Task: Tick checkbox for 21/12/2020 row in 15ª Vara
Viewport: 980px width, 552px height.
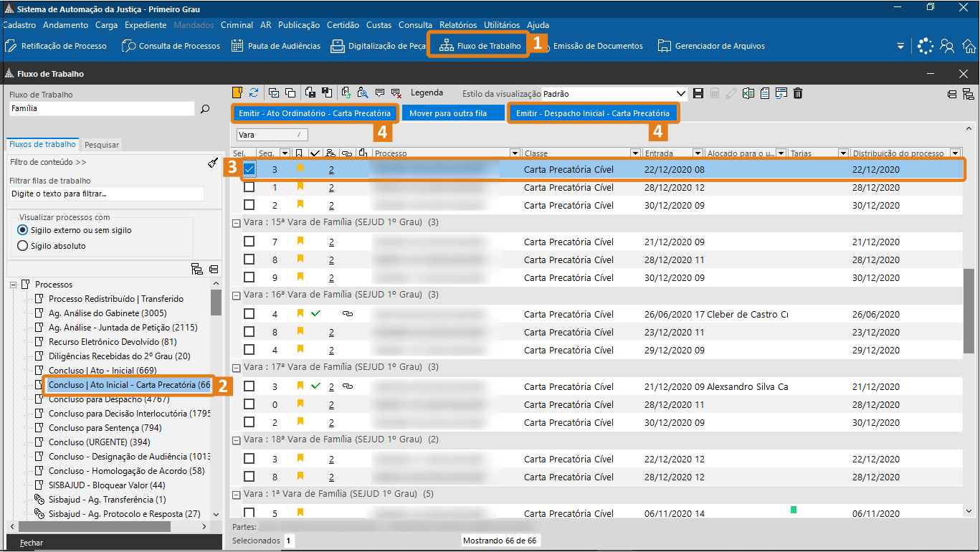Action: click(249, 242)
